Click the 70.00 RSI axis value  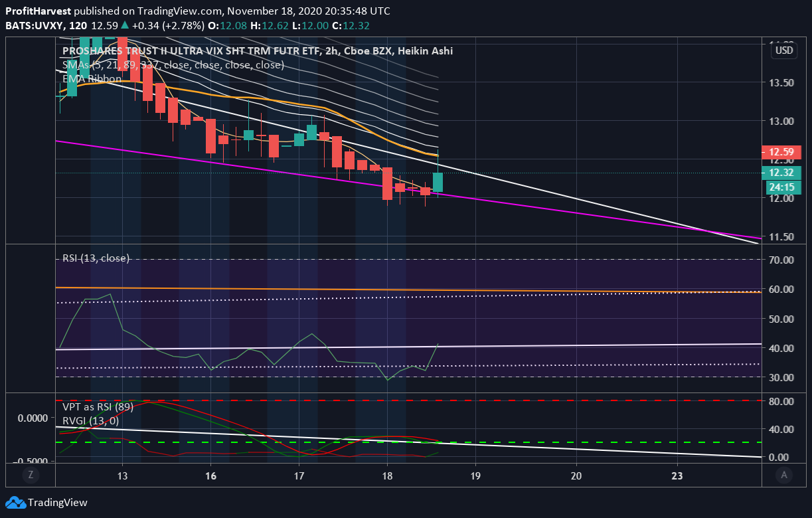coord(781,260)
